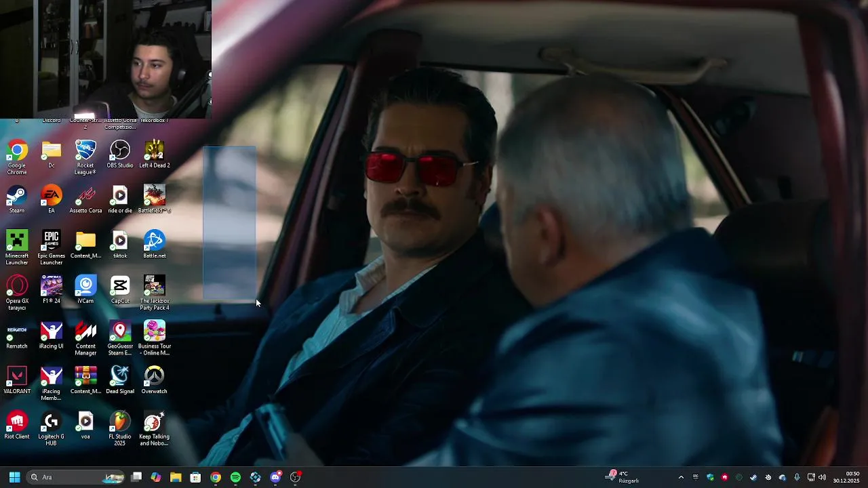Select the tiktok video file icon
The width and height of the screenshot is (868, 488).
point(120,245)
